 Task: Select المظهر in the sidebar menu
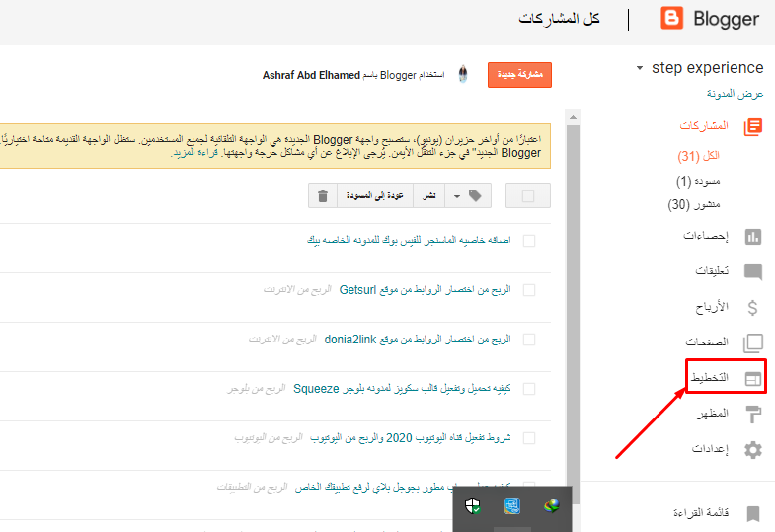click(712, 413)
